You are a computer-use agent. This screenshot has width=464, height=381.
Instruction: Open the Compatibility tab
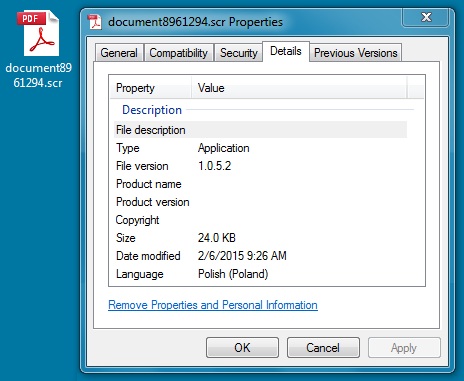pos(179,53)
